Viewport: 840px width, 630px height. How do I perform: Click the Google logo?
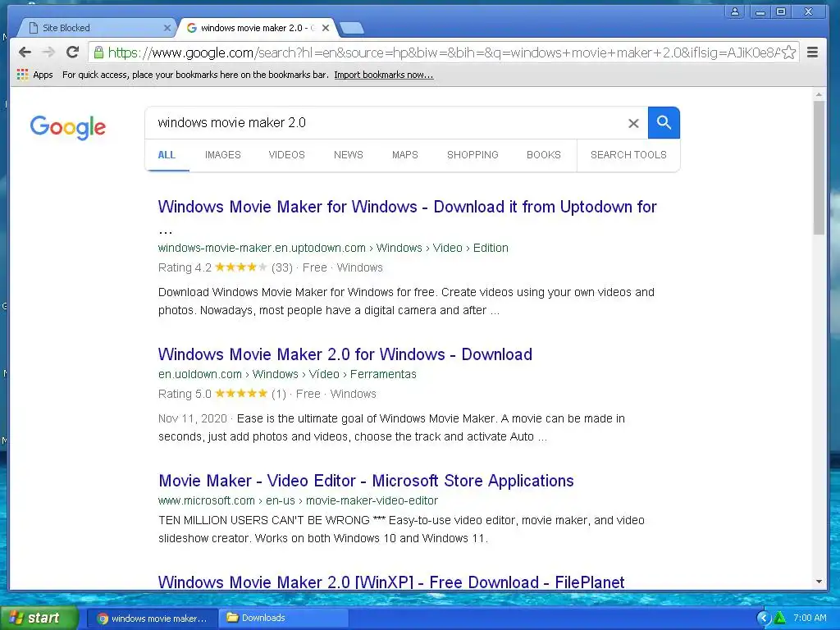tap(68, 127)
